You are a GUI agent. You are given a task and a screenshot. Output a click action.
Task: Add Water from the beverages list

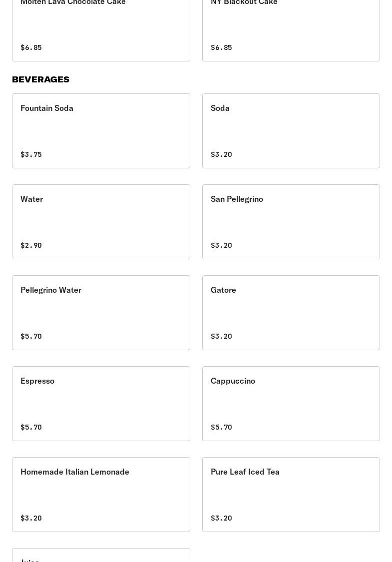click(101, 221)
